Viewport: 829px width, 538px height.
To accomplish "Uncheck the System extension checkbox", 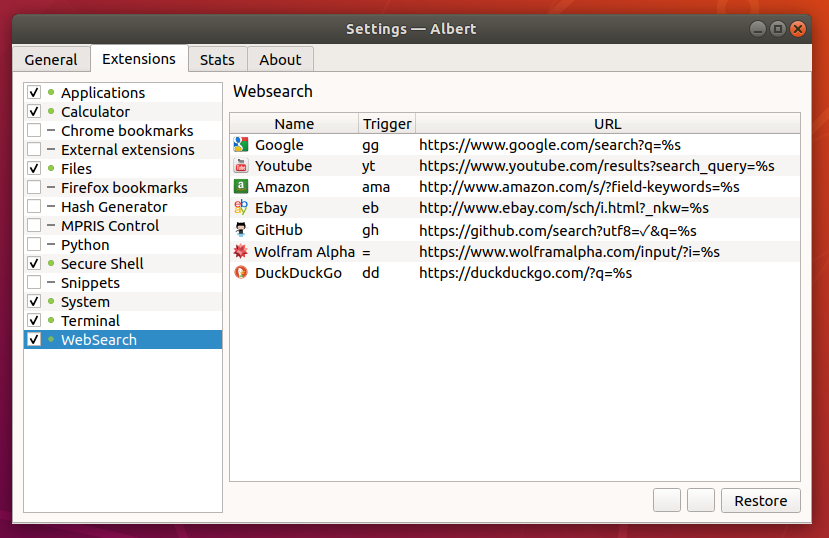I will pyautogui.click(x=34, y=302).
